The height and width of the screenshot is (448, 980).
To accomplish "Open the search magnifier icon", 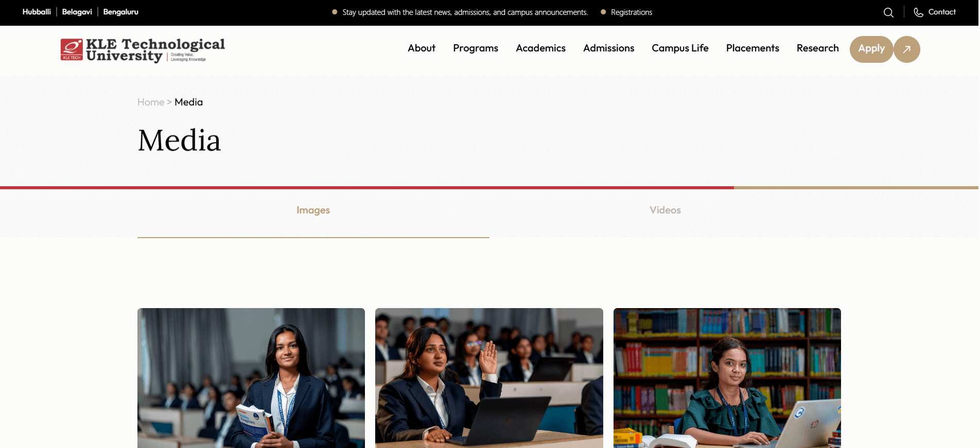I will pos(888,12).
